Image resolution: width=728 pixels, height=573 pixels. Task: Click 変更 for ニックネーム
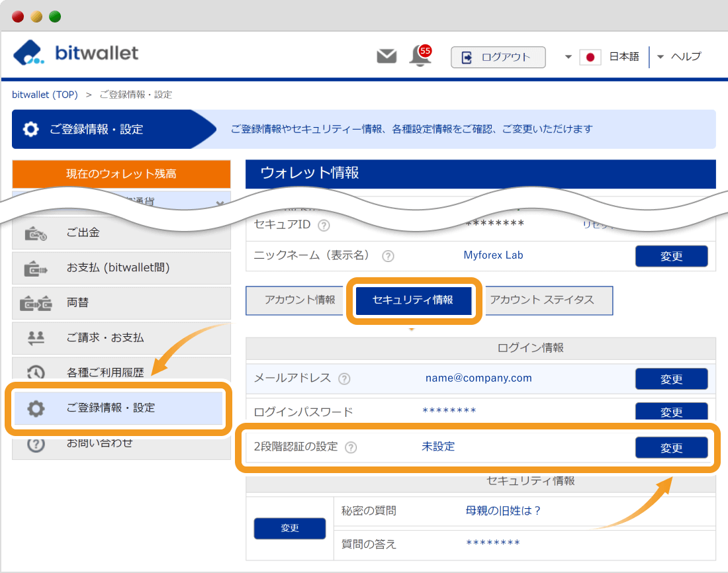(671, 256)
